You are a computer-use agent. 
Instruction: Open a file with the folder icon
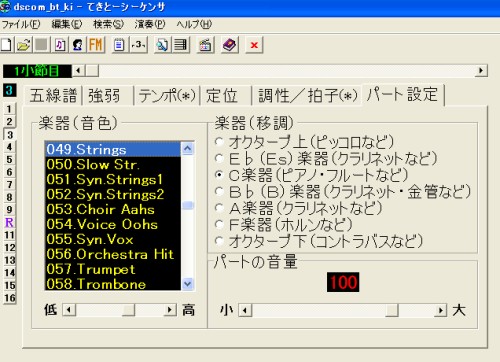23,45
